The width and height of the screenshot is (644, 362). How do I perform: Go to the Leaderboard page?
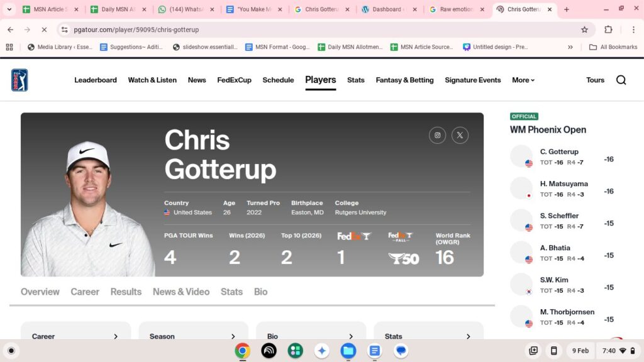pos(96,80)
